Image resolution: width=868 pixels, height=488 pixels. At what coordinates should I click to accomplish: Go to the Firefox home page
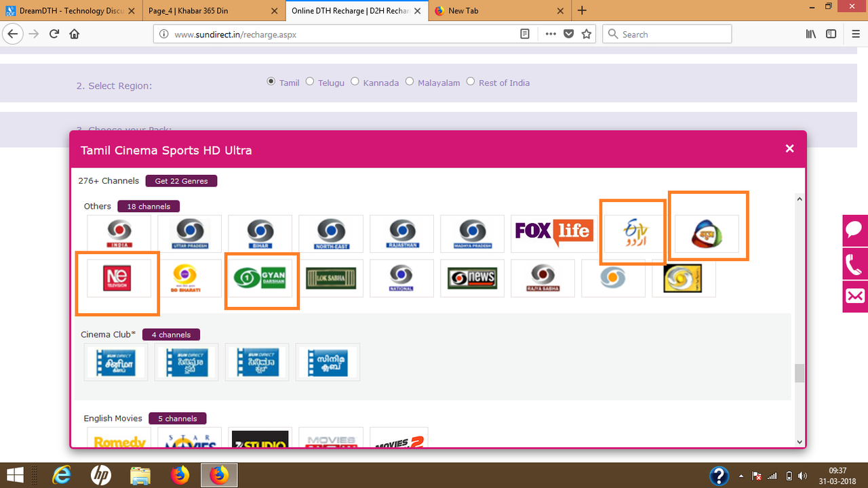point(75,34)
